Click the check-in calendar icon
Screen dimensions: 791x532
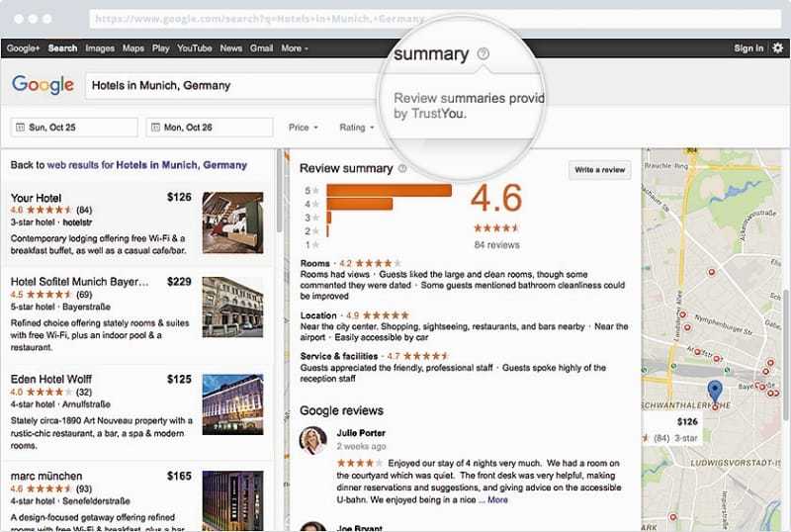coord(20,128)
